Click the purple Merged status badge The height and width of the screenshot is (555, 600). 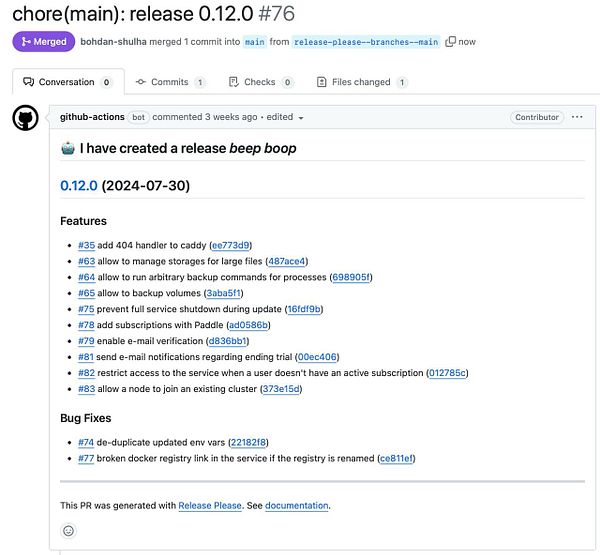(x=43, y=42)
